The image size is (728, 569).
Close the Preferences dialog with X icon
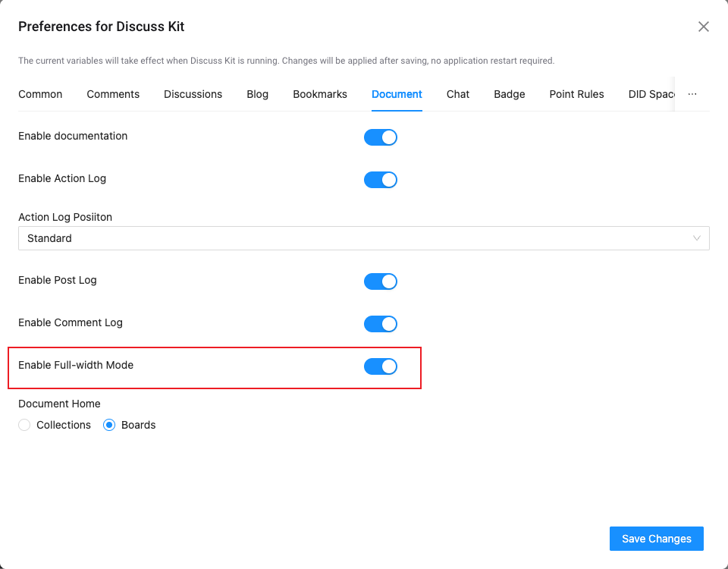pos(703,27)
